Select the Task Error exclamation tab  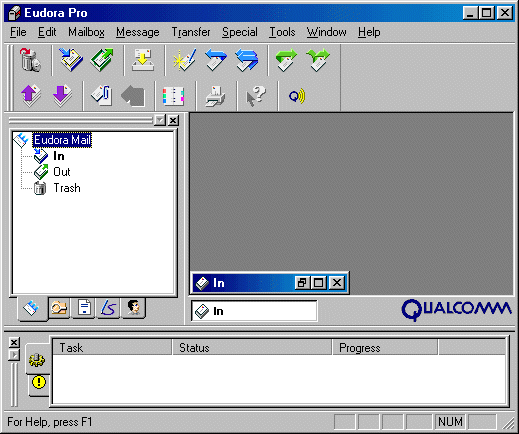pos(39,382)
